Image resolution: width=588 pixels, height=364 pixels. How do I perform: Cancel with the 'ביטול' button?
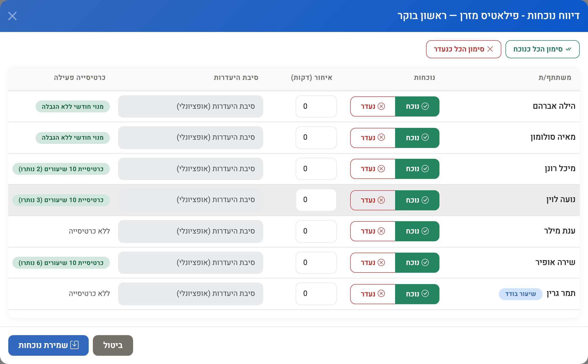pyautogui.click(x=113, y=345)
